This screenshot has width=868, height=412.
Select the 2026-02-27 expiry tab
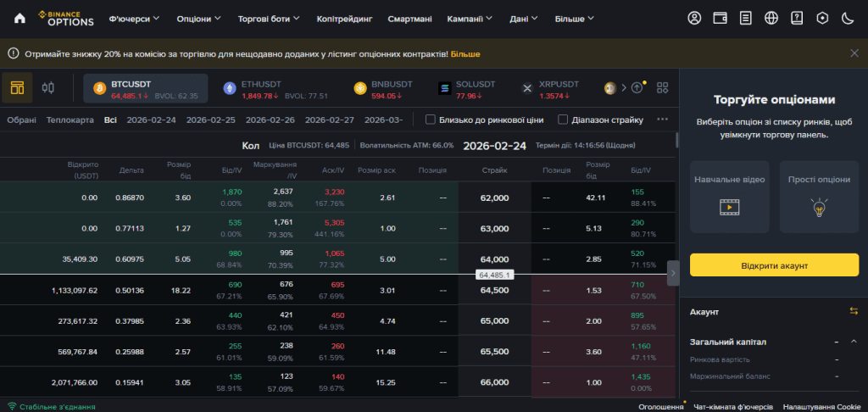tap(330, 120)
